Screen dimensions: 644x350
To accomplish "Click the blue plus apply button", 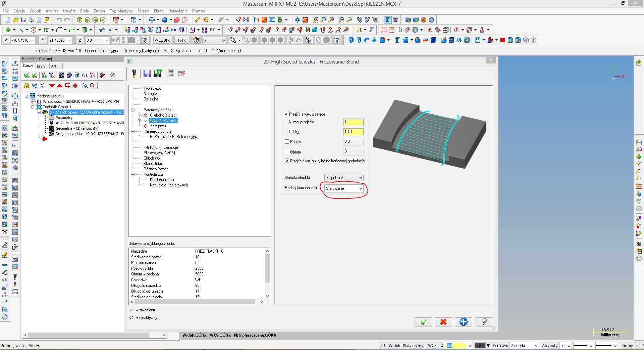I will (464, 322).
